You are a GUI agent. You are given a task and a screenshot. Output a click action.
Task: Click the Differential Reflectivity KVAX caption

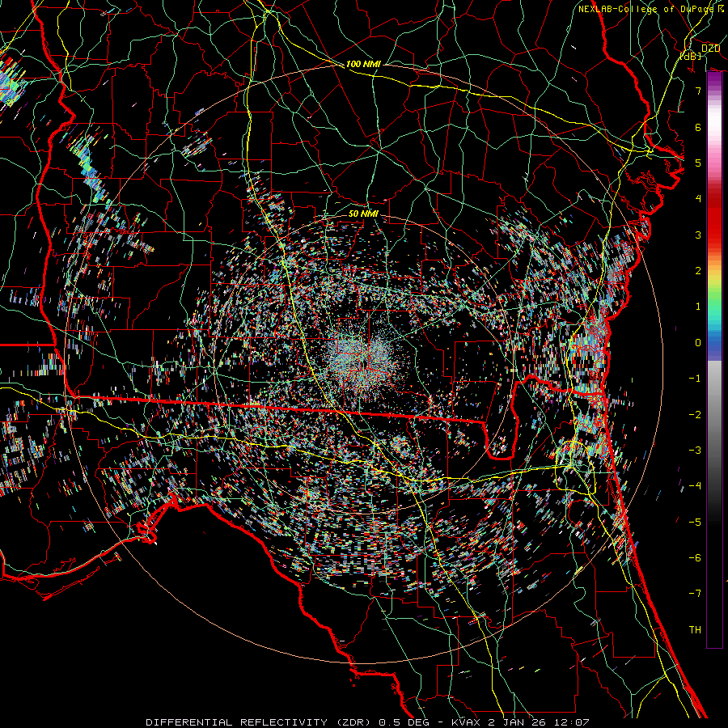click(x=367, y=722)
